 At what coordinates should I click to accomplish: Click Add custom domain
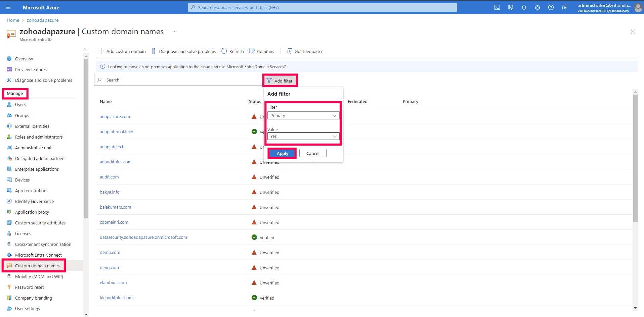pyautogui.click(x=122, y=51)
